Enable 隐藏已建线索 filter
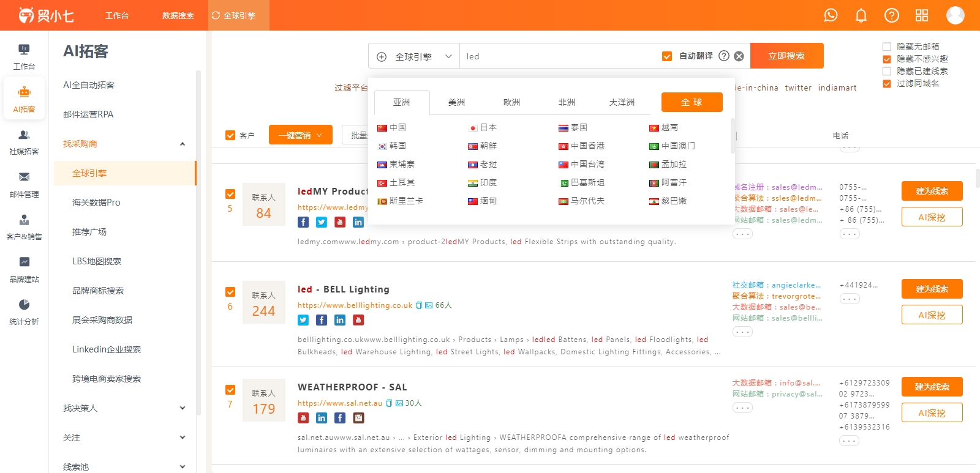Screen dimensions: 980x473 pyautogui.click(x=887, y=71)
